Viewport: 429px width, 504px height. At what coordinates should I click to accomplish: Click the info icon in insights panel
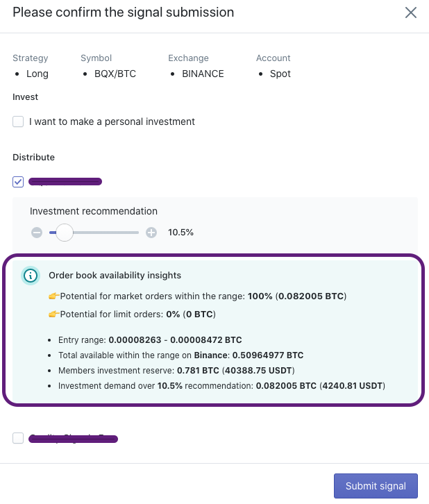coord(31,276)
